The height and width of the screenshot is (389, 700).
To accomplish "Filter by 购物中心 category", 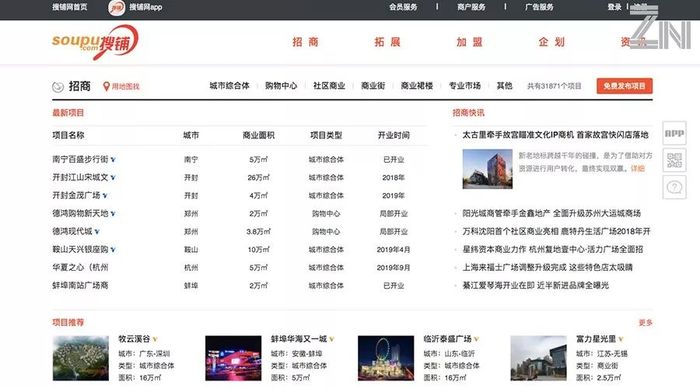I will (x=281, y=86).
